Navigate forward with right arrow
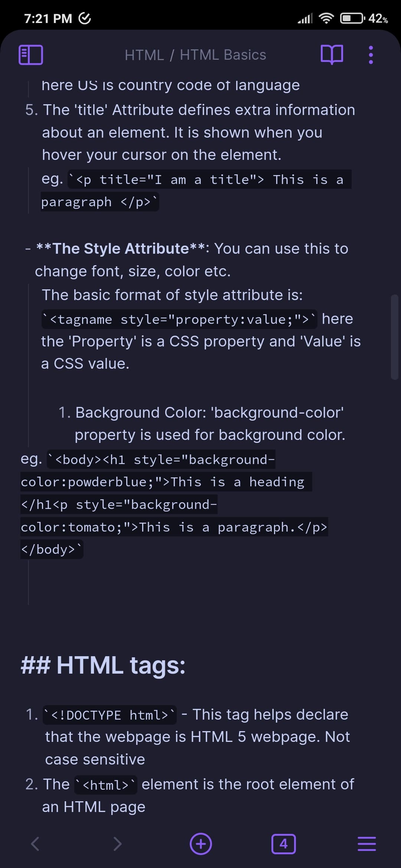The height and width of the screenshot is (868, 401). coord(117,844)
